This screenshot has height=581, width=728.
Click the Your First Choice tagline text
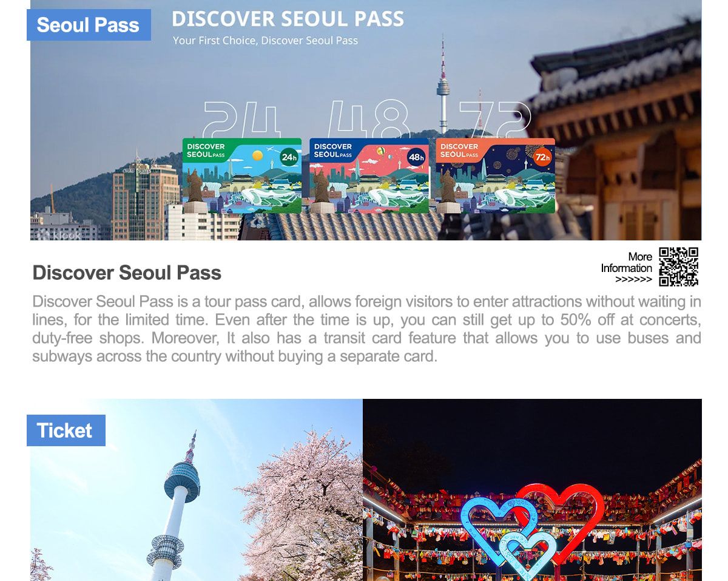tap(265, 41)
